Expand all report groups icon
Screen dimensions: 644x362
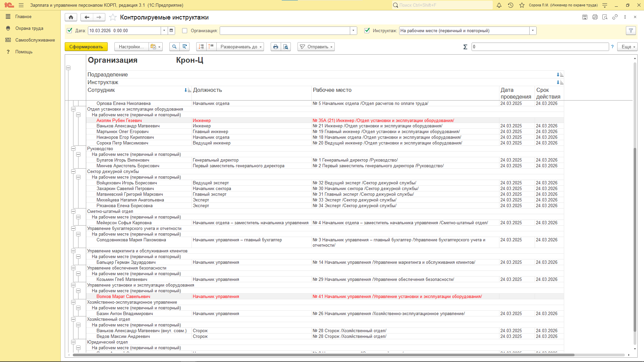tap(201, 47)
